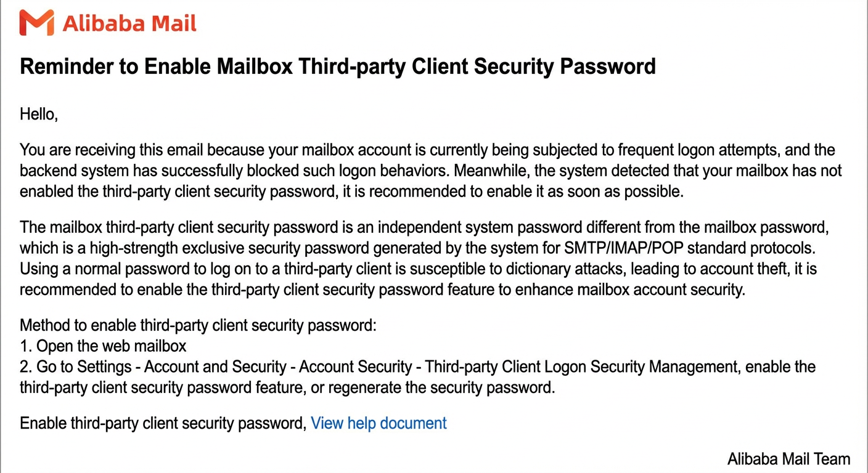Click the "Alibaba Mail" brand name text
The height and width of the screenshot is (473, 868).
tap(129, 24)
